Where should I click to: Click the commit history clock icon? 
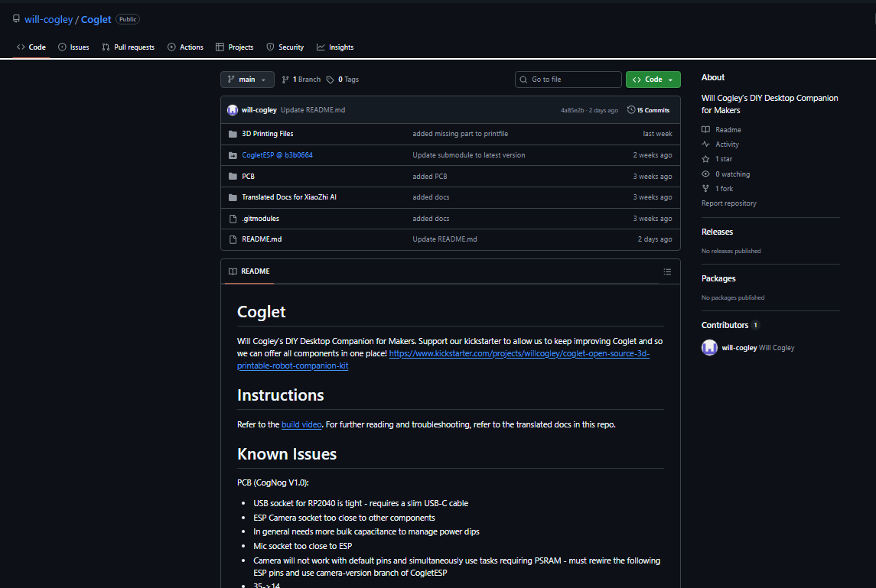[x=631, y=109]
